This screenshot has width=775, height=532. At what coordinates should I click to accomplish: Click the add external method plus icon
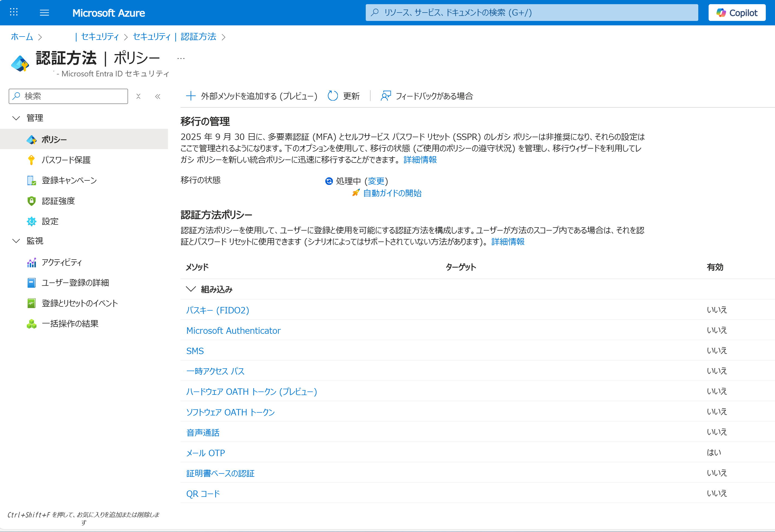point(191,96)
